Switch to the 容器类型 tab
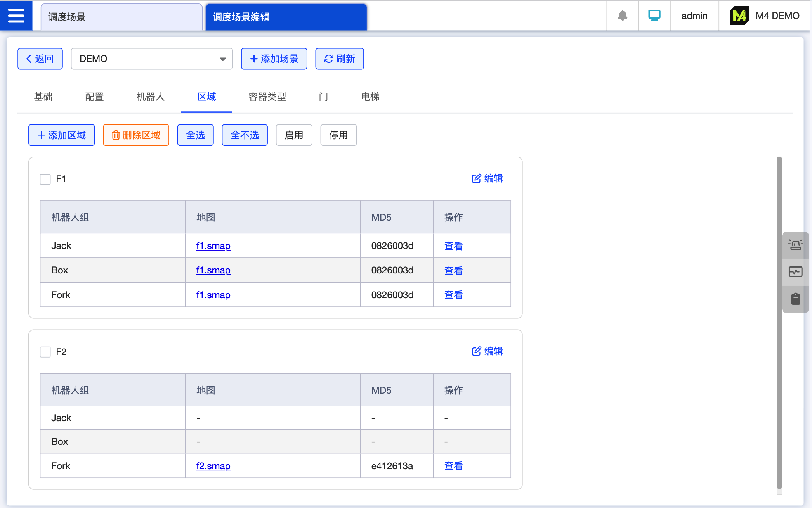Screen dimensions: 812x508 267,97
